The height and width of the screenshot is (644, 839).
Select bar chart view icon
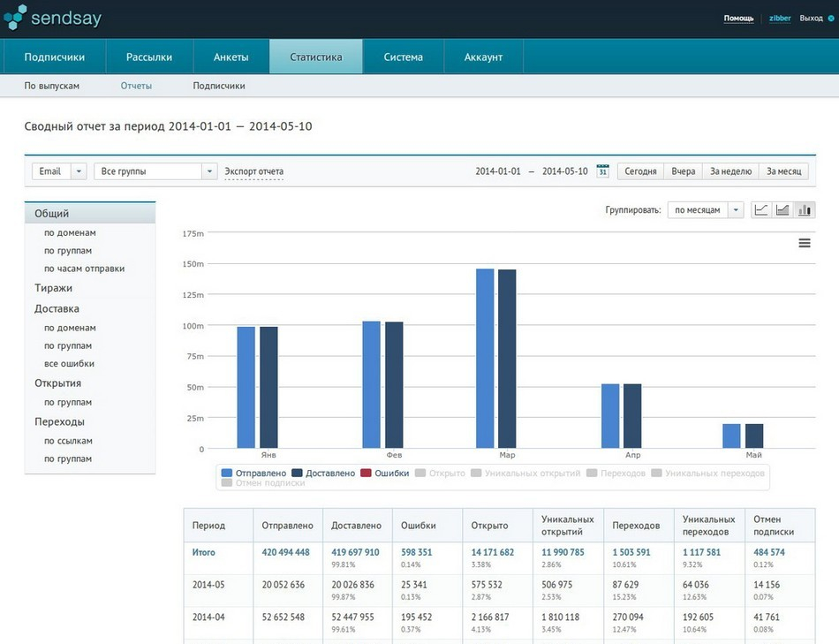click(x=805, y=210)
